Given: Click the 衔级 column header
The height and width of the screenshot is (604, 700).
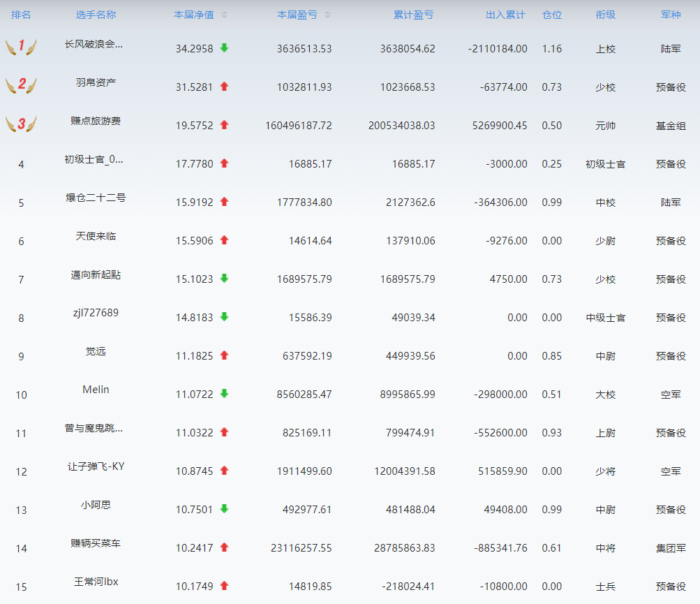Looking at the screenshot, I should tap(605, 15).
